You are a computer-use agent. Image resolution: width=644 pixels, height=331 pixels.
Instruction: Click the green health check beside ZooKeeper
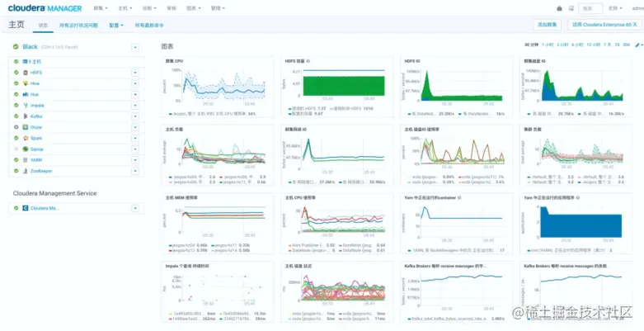pyautogui.click(x=16, y=171)
